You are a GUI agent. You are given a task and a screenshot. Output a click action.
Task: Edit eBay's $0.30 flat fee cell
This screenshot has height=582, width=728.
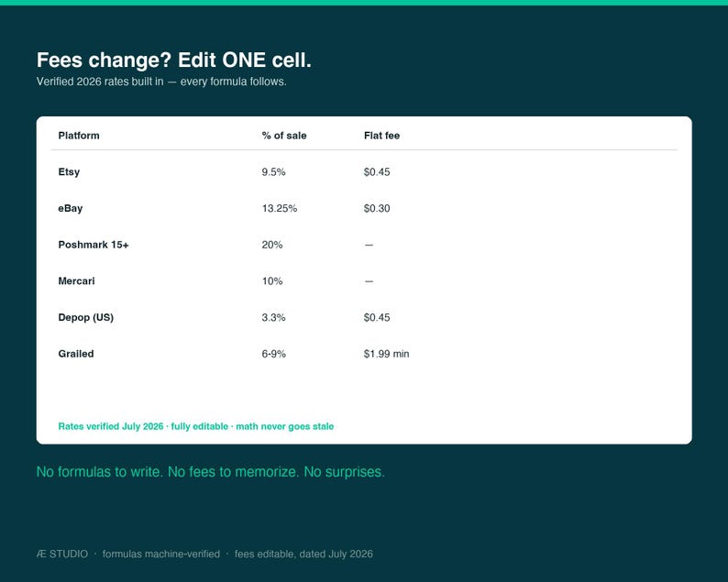(x=377, y=208)
